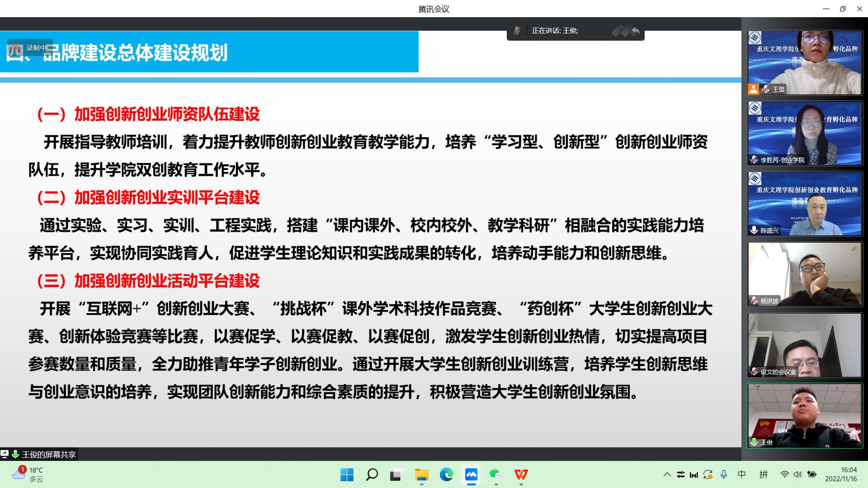Open the clock and date flyout
Viewport: 868px width, 488px height.
coord(841,474)
